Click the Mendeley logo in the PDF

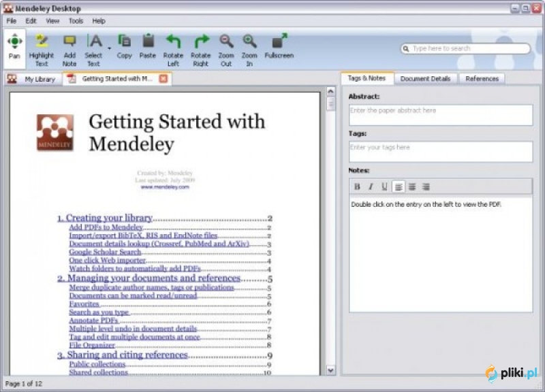coord(55,133)
